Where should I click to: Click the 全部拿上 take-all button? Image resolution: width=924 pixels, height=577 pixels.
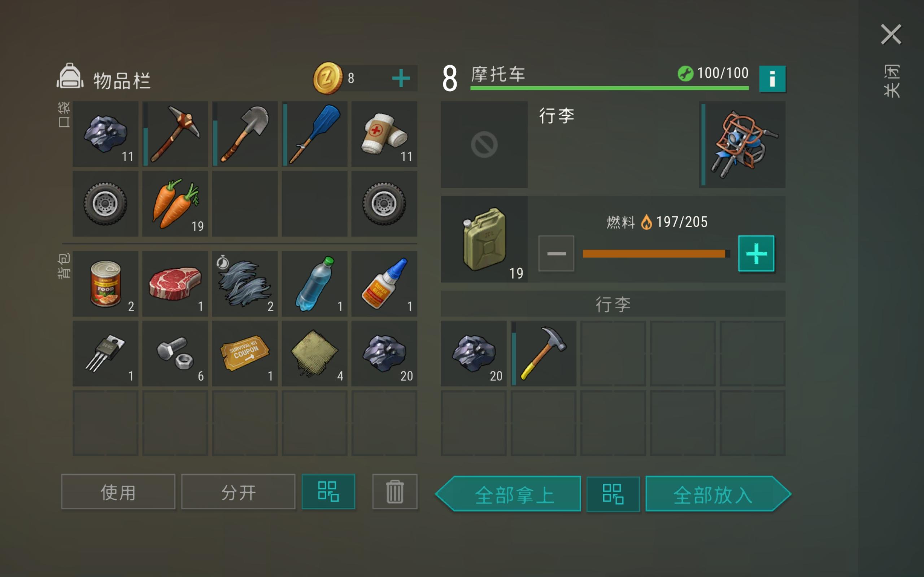click(x=508, y=494)
